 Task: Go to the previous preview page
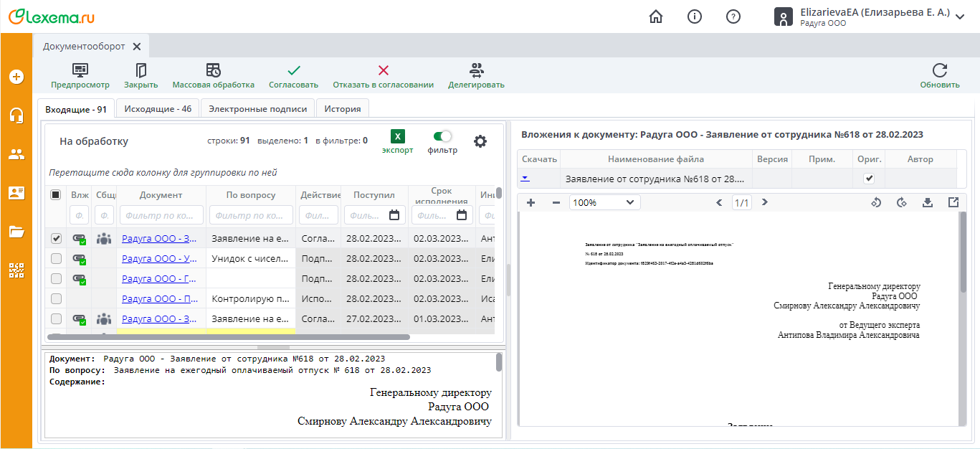[x=719, y=202]
